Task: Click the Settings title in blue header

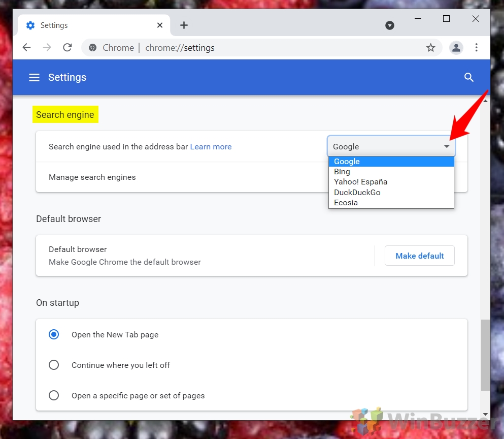Action: point(67,77)
